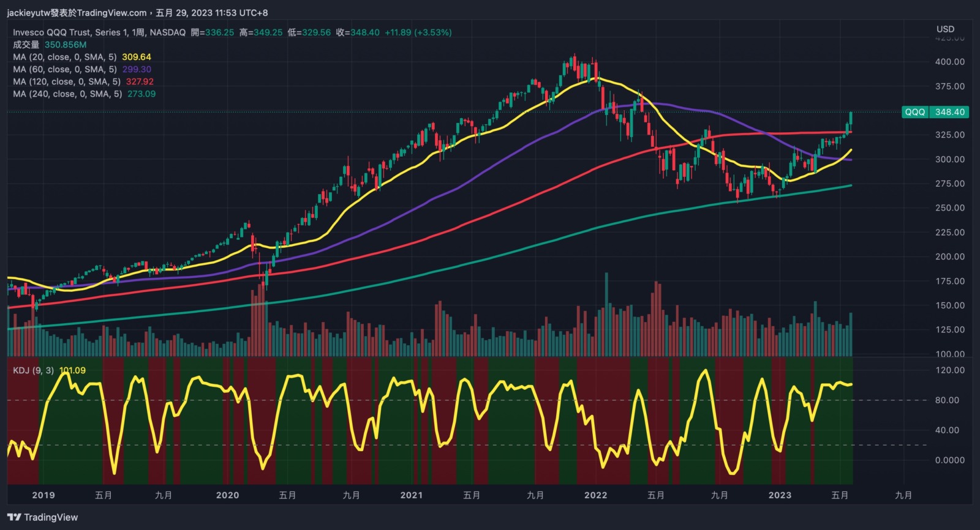Click the 400.00 price axis label

pyautogui.click(x=949, y=62)
